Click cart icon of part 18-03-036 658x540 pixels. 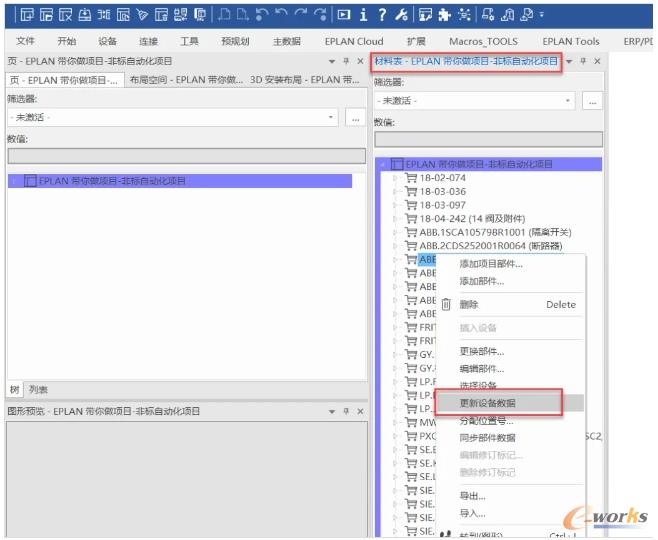tap(411, 191)
